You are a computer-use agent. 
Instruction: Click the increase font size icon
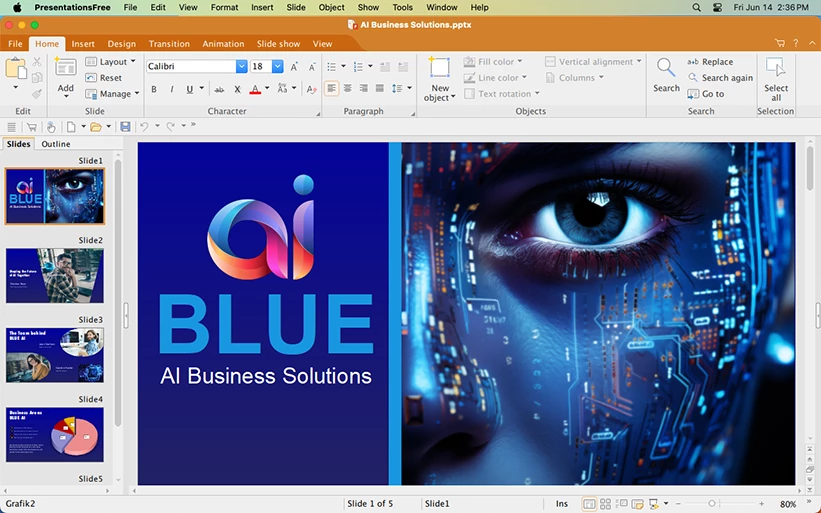click(x=294, y=67)
